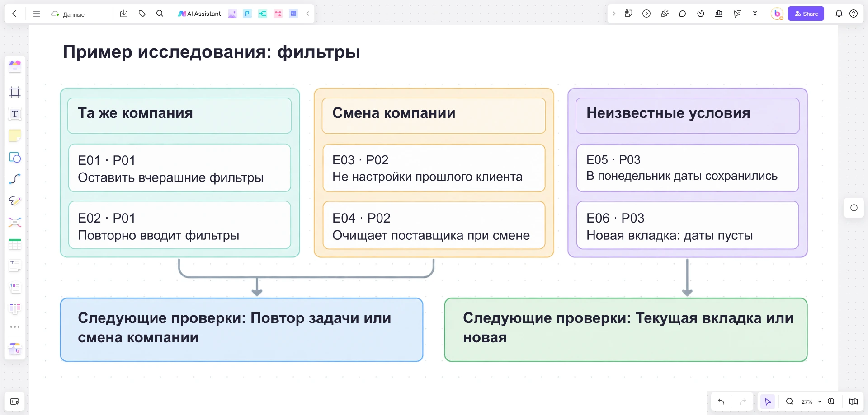Viewport: 868px width, 415px height.
Task: Open the search magnifier
Action: (x=160, y=14)
